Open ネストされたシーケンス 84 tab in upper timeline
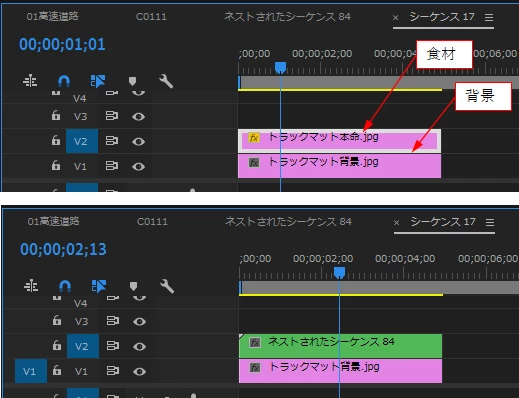Image resolution: width=519 pixels, height=398 pixels. pyautogui.click(x=287, y=16)
